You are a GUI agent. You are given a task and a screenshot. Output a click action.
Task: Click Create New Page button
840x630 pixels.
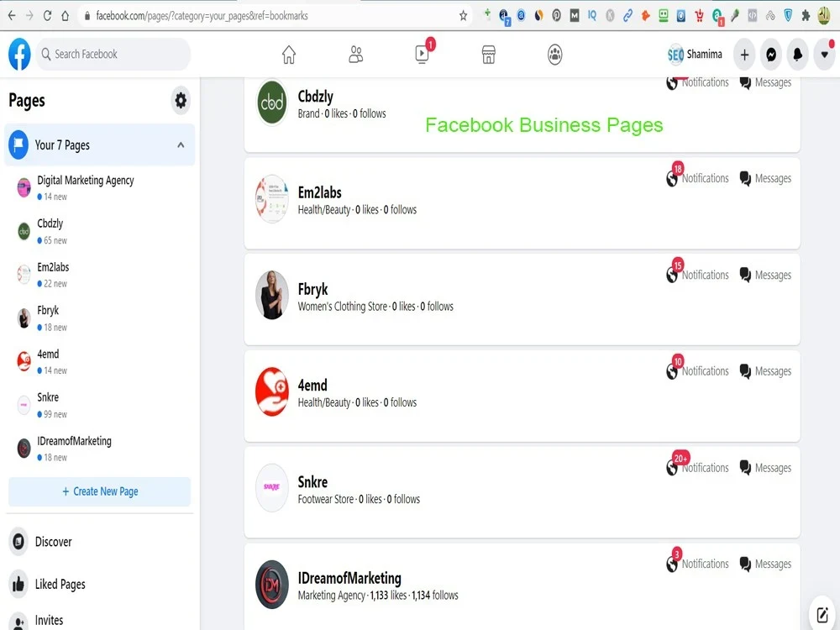(x=100, y=491)
